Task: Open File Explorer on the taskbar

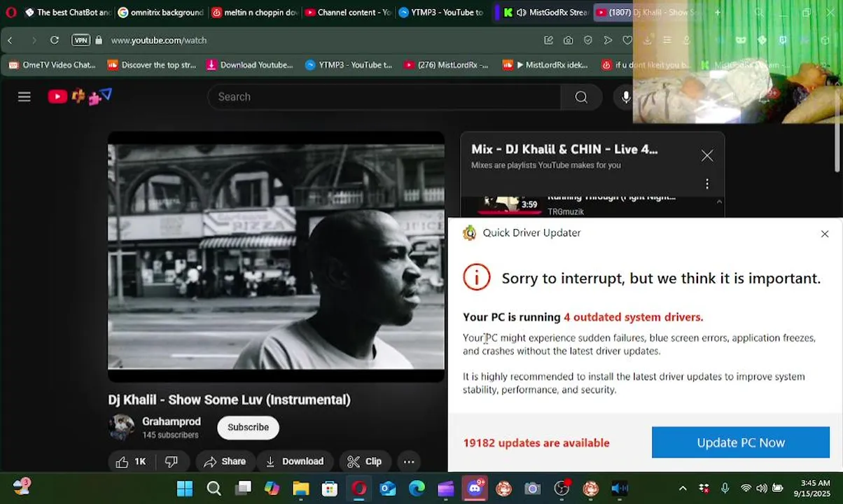Action: 301,488
